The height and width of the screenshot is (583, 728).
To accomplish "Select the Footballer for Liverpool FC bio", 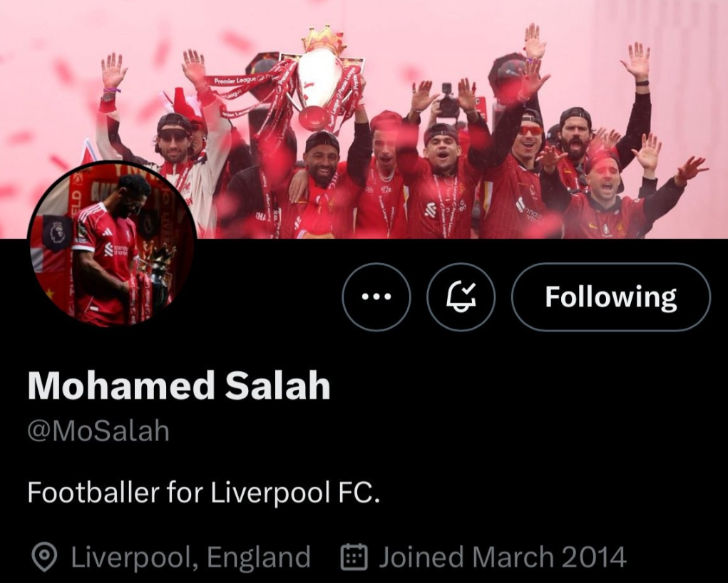I will [204, 492].
